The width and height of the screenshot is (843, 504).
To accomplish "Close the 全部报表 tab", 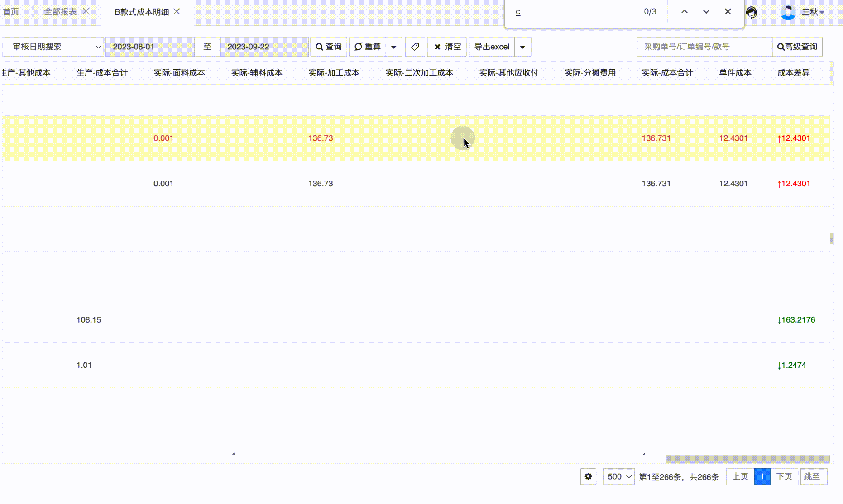I will coord(86,11).
